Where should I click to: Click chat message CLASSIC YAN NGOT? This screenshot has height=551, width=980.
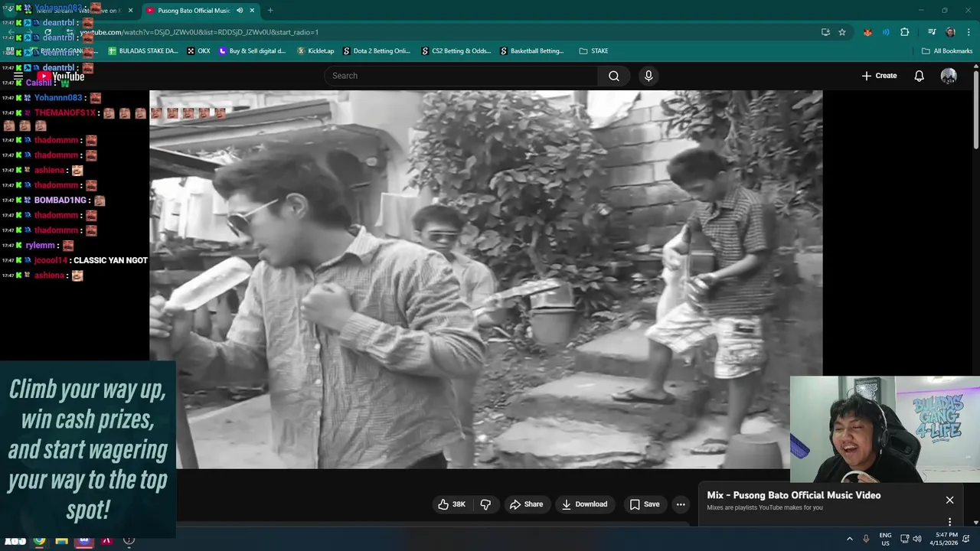[110, 260]
